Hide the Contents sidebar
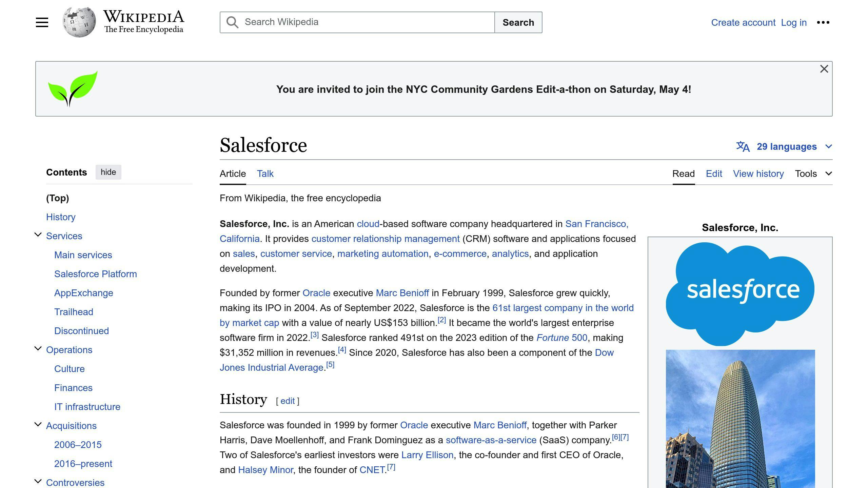The image size is (868, 488). point(108,172)
